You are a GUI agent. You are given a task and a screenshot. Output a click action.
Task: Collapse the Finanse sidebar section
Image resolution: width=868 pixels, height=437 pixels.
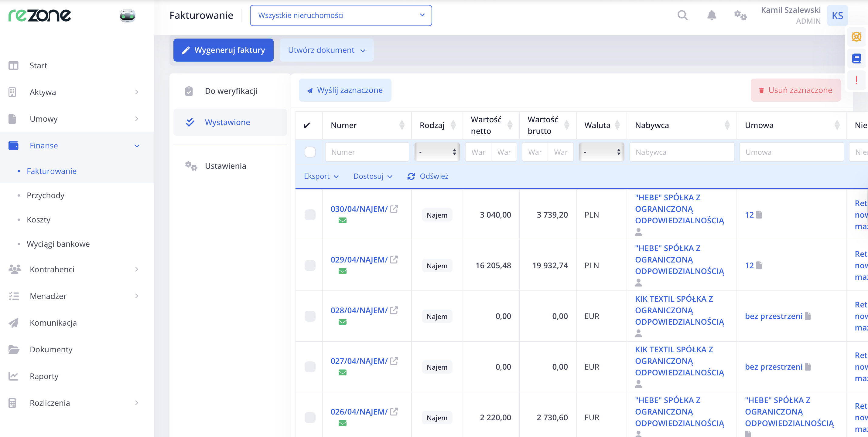coord(77,146)
